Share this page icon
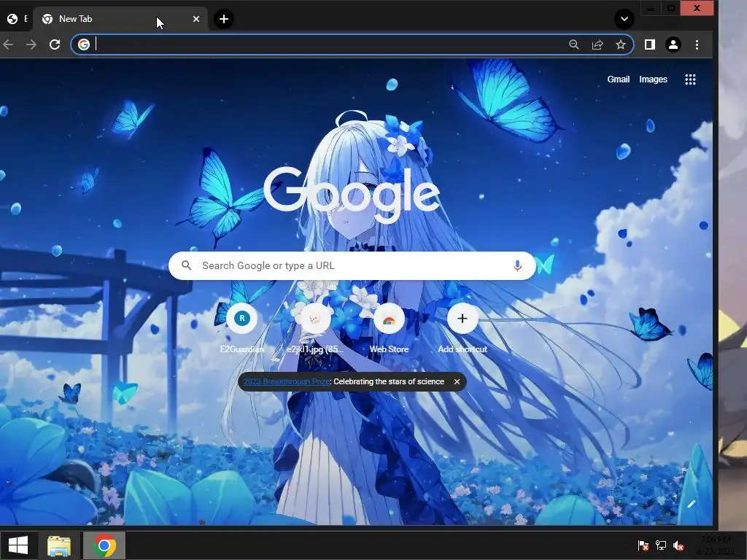 tap(597, 44)
